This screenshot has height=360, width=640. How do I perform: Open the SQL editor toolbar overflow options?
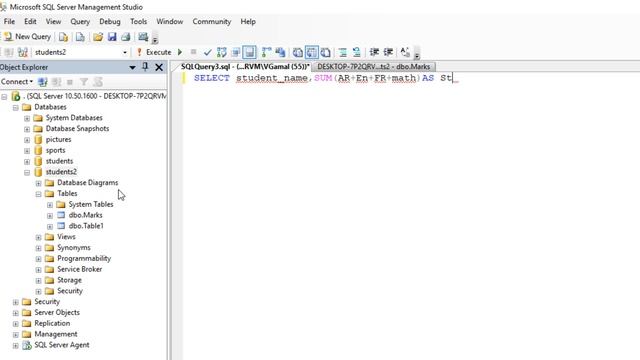pos(417,55)
